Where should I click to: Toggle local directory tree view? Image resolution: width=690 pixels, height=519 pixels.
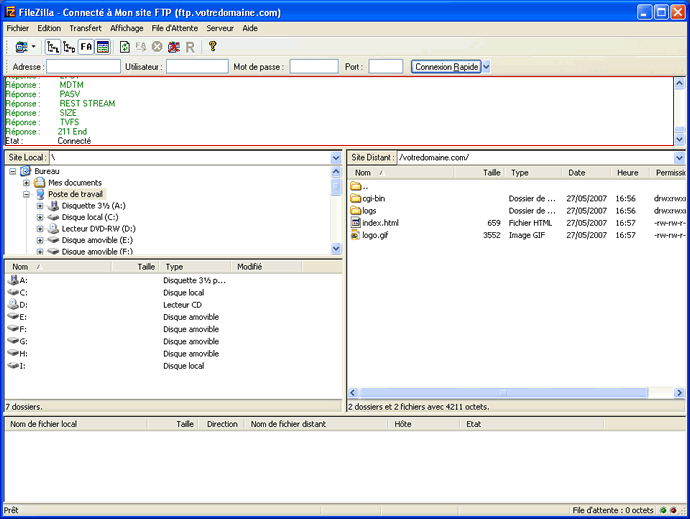(x=54, y=47)
